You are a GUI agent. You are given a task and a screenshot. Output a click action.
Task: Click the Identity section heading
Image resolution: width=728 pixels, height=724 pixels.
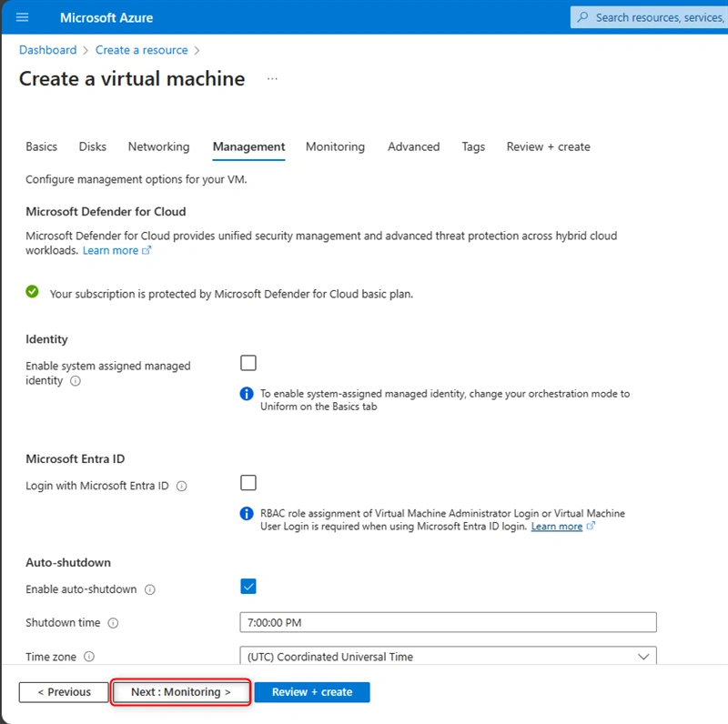click(x=46, y=339)
